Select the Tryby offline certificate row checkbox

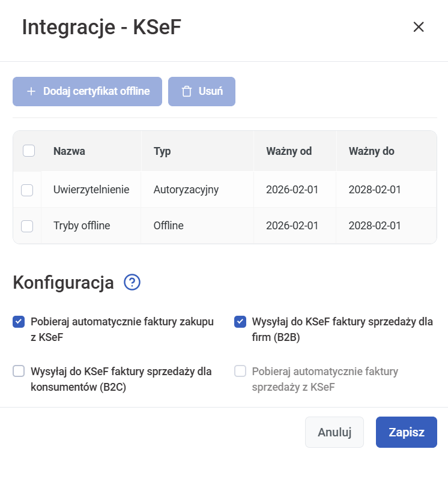(x=27, y=226)
